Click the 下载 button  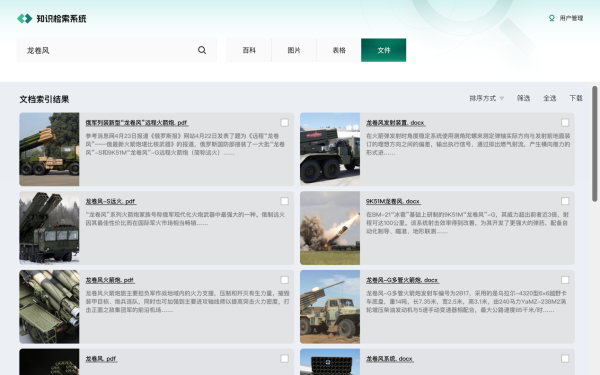[576, 98]
